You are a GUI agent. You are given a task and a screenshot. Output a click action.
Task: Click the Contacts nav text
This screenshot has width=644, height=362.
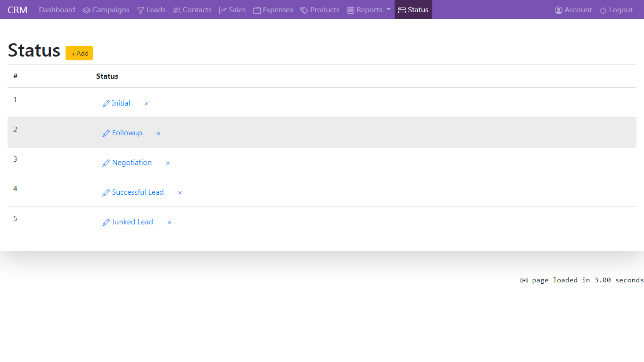coord(197,10)
